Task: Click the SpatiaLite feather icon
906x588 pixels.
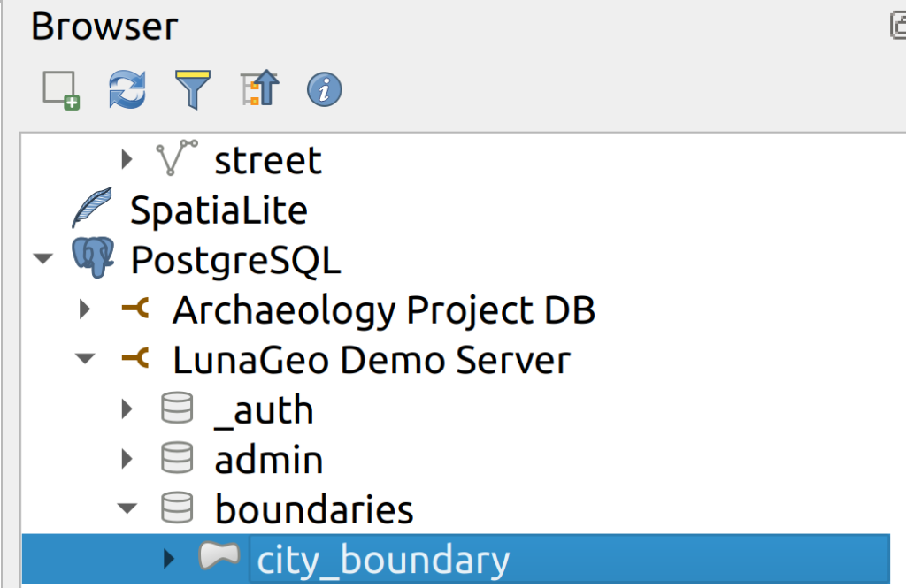Action: (92, 210)
